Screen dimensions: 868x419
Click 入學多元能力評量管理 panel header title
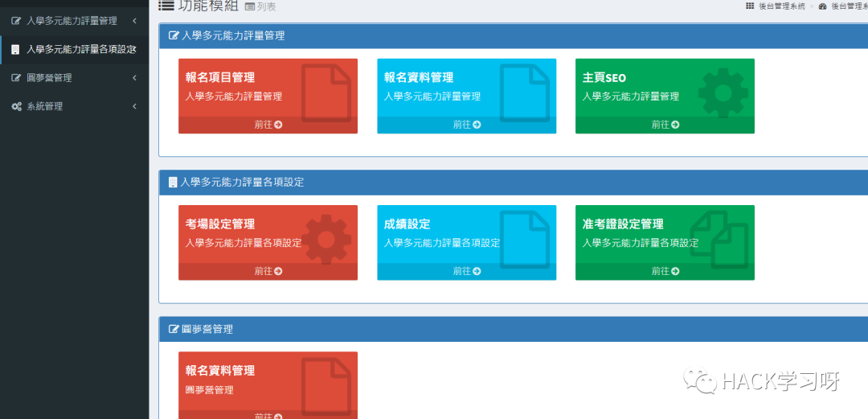(x=233, y=36)
